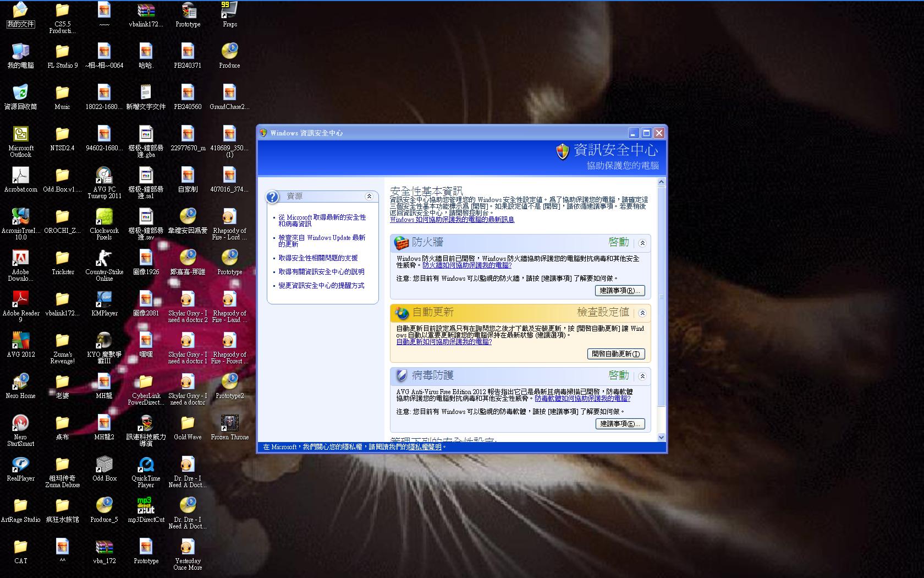Open the Acrobat.com desktop shortcut
Viewport: 924px width, 578px height.
pyautogui.click(x=21, y=179)
